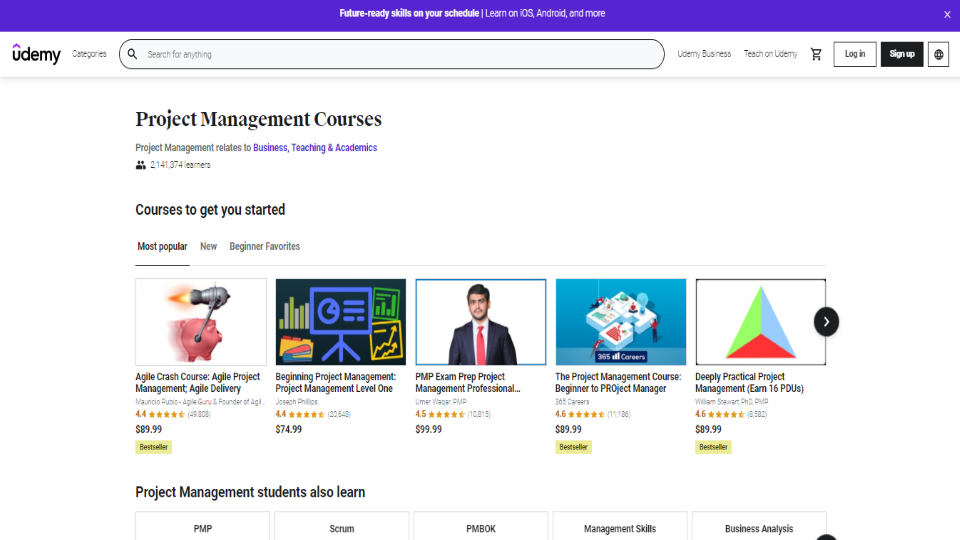Open the shopping cart icon

point(816,54)
